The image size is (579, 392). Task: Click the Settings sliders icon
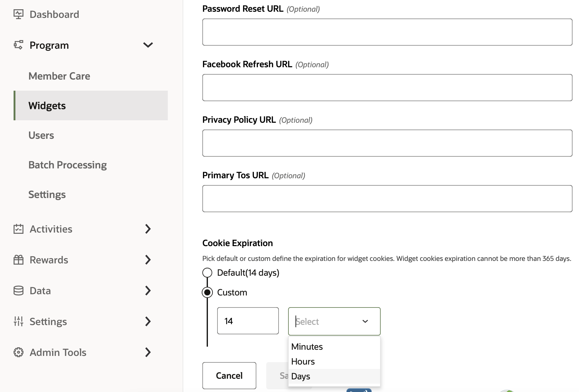point(19,321)
